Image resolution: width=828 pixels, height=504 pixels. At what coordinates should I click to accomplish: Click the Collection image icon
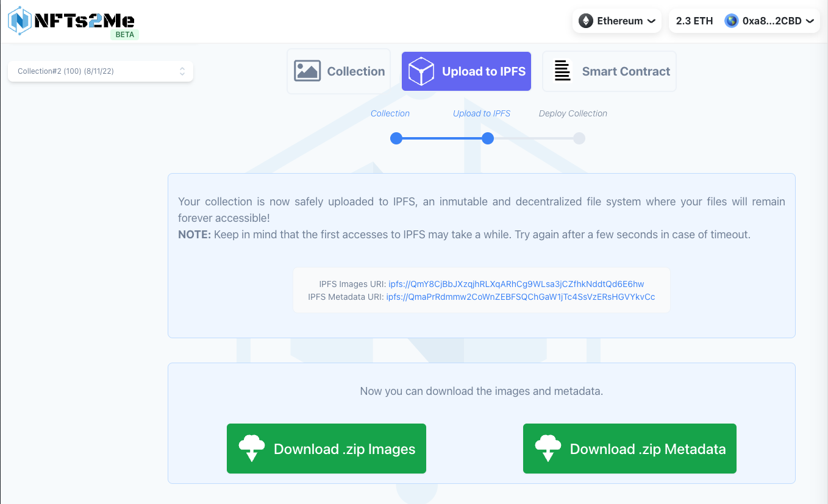[307, 71]
